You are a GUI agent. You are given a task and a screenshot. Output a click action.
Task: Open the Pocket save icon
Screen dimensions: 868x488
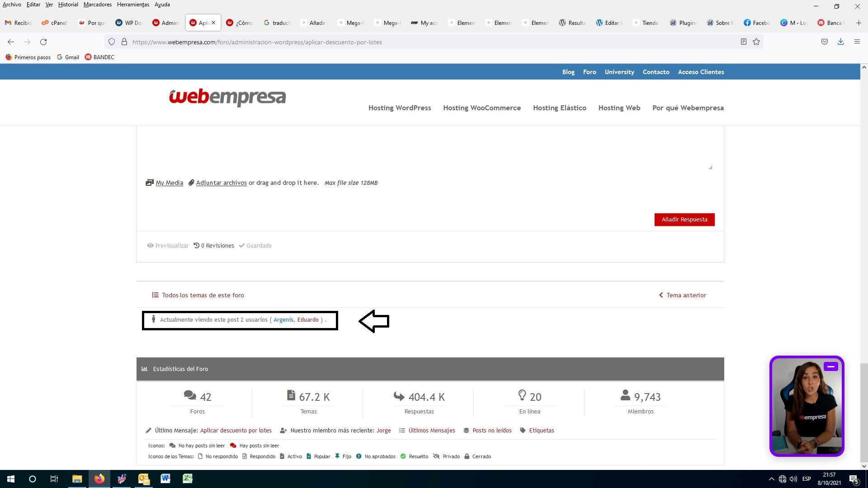[825, 42]
